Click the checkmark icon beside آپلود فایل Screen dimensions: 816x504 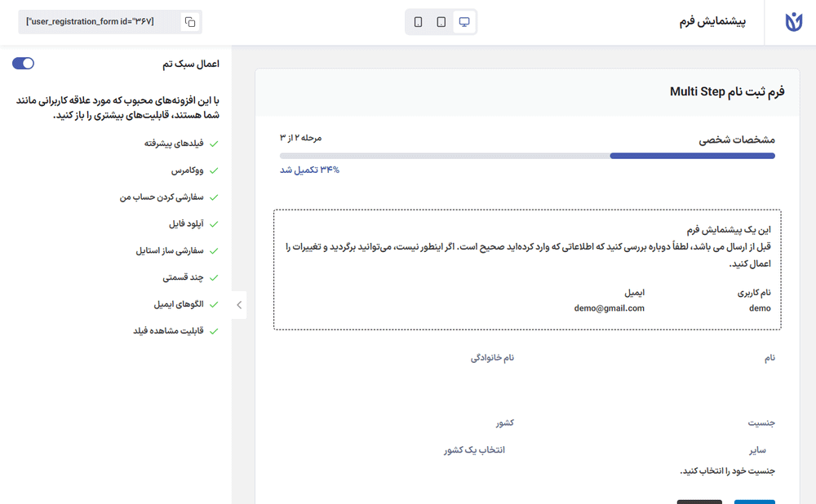click(214, 223)
